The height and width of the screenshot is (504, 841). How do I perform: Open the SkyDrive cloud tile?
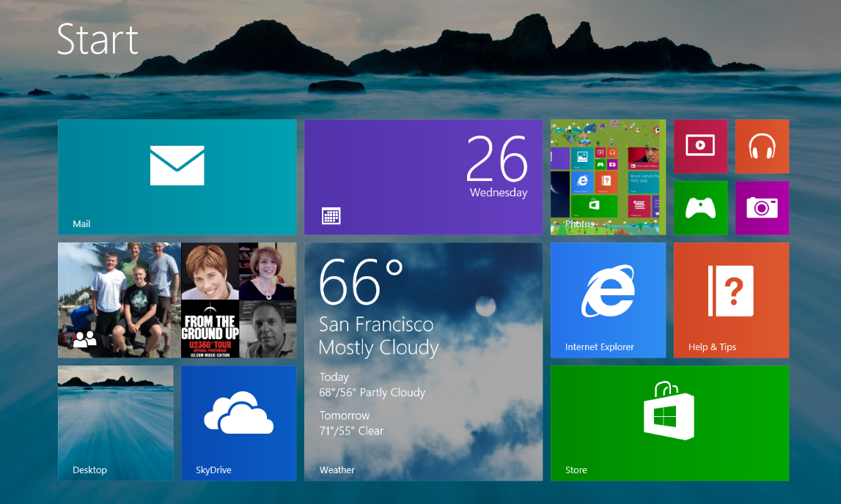tap(238, 423)
